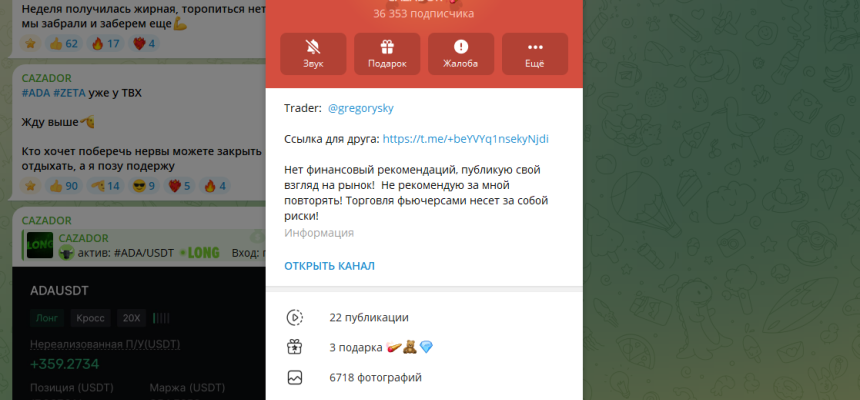Open the quoted #ADA/USDT LONG reply preview
This screenshot has height=400, width=860.
click(150, 245)
